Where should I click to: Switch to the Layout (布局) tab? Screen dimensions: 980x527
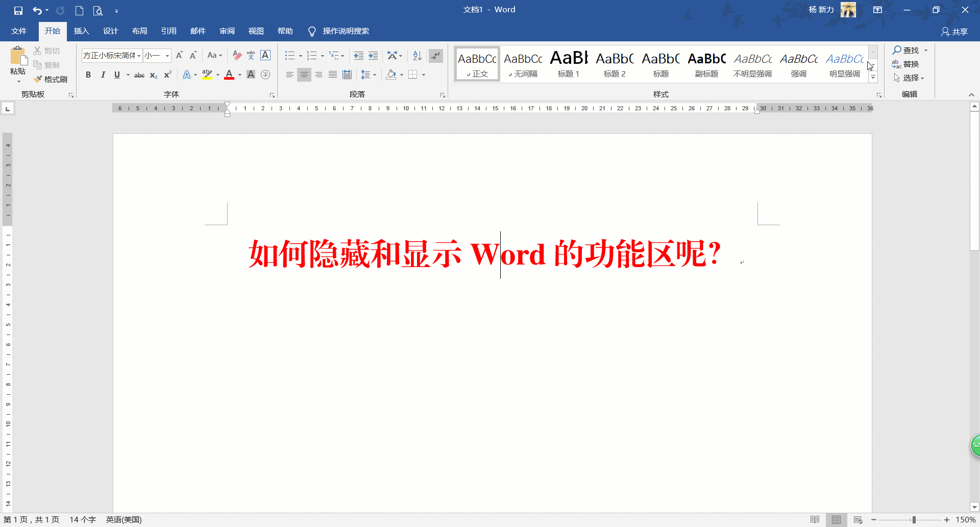coord(140,31)
